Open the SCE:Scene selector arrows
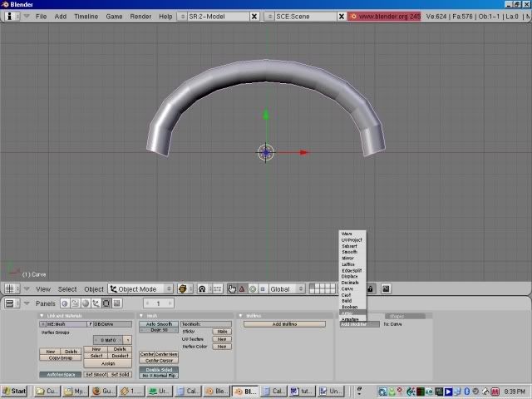This screenshot has height=399, width=532. point(269,17)
